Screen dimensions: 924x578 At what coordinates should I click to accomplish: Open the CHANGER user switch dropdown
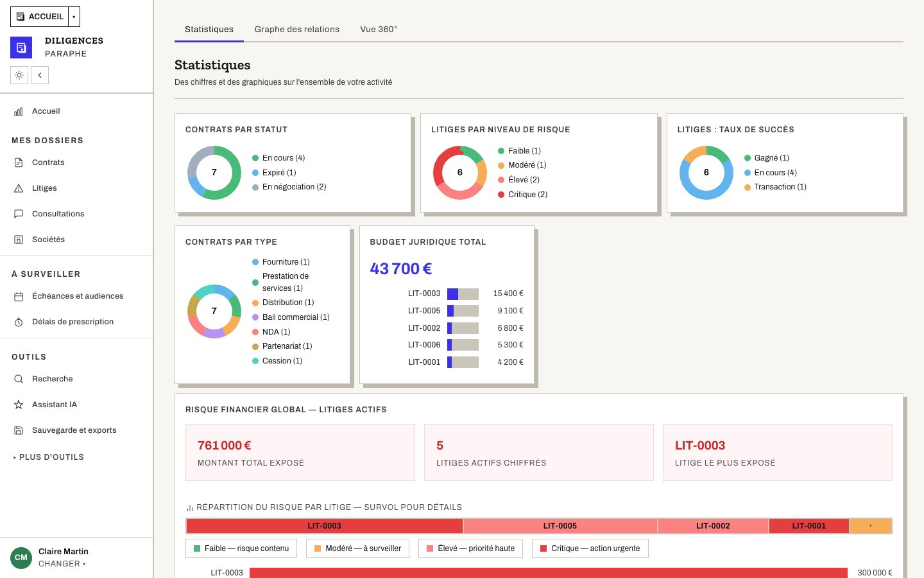[x=62, y=564]
